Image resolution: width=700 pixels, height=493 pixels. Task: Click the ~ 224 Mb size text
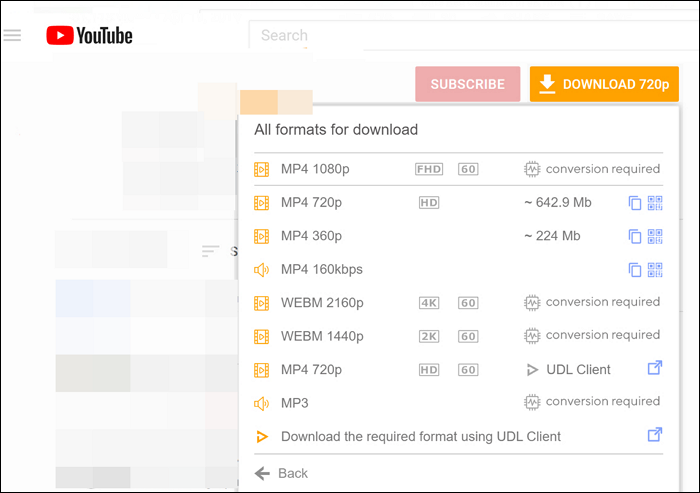pyautogui.click(x=552, y=236)
